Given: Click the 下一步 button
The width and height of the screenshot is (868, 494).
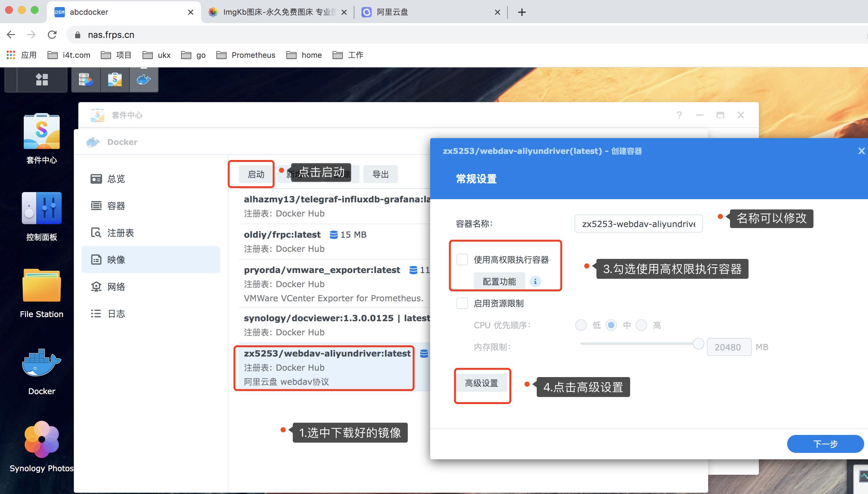Looking at the screenshot, I should coord(825,444).
